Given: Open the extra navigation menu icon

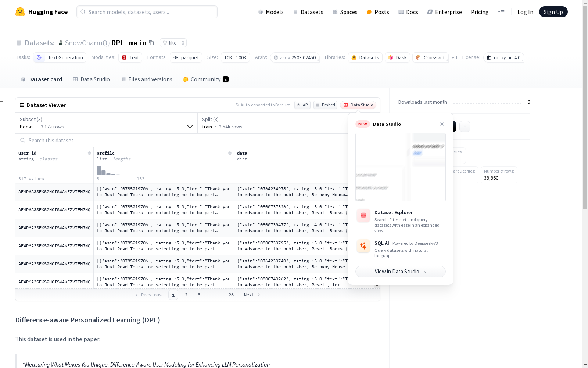Looking at the screenshot, I should (x=501, y=12).
